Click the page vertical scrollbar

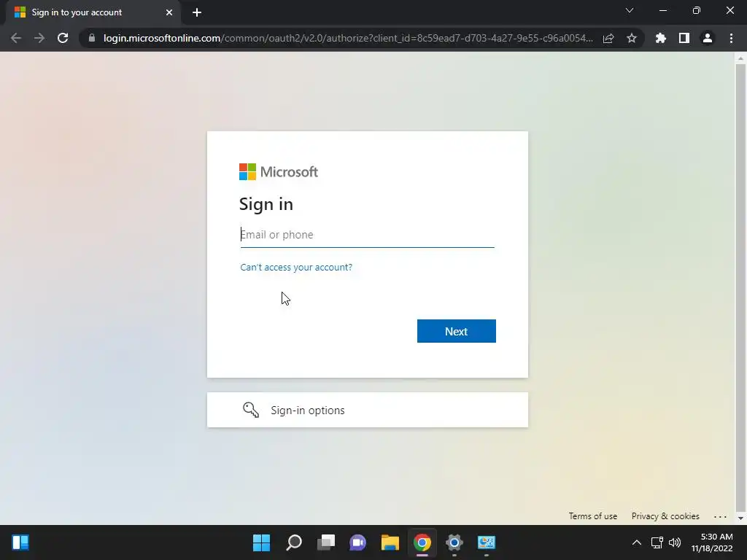[740, 289]
